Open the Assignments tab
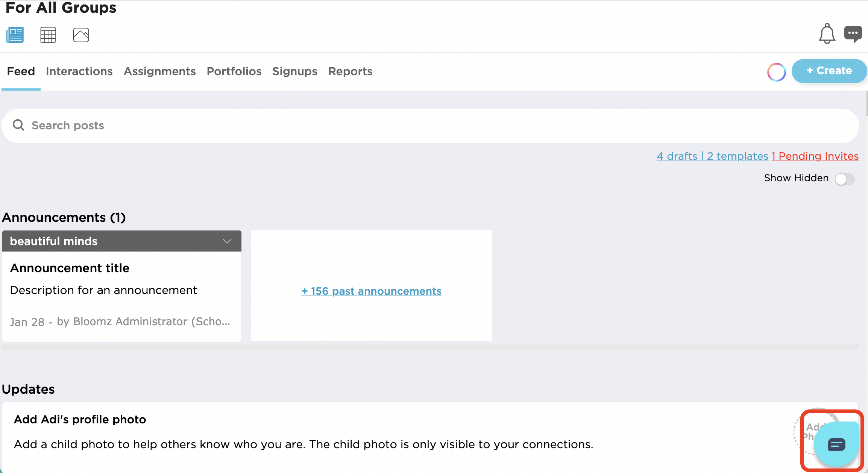This screenshot has height=473, width=868. pos(159,71)
